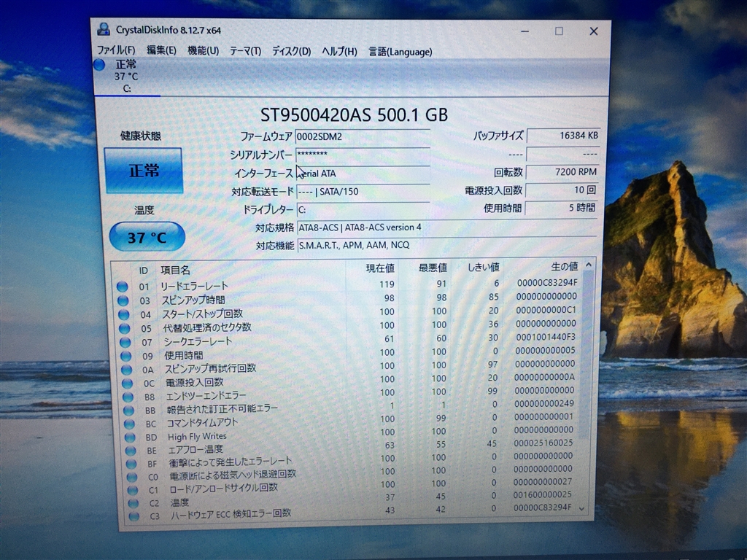
Task: Click status icon for 05 代替処理済のセクタ数
Action: tap(124, 328)
